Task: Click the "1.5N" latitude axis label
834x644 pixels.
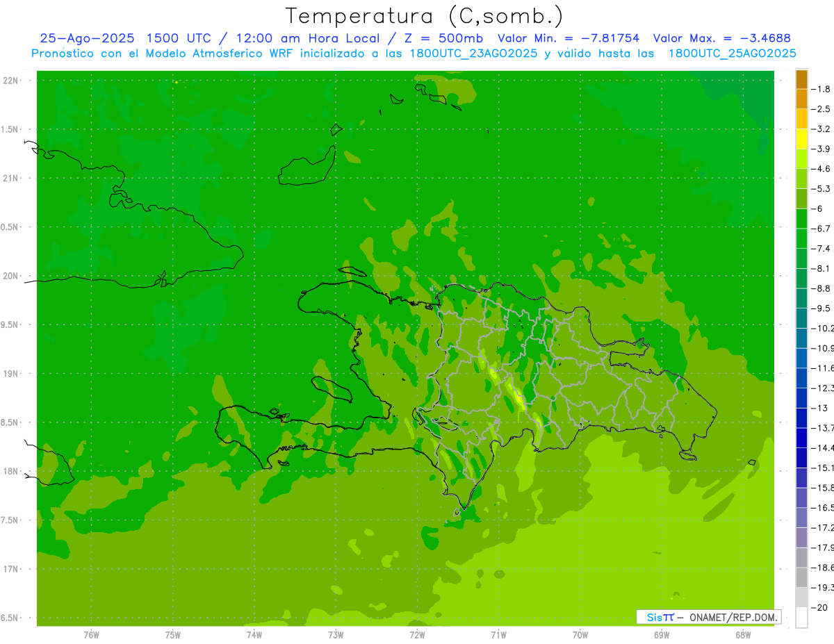Action: click(x=10, y=129)
